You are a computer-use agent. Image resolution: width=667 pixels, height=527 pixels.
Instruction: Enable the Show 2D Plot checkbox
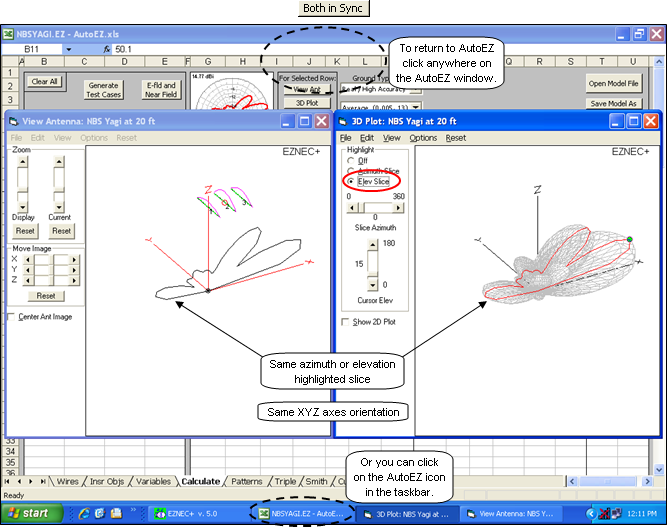click(x=346, y=322)
